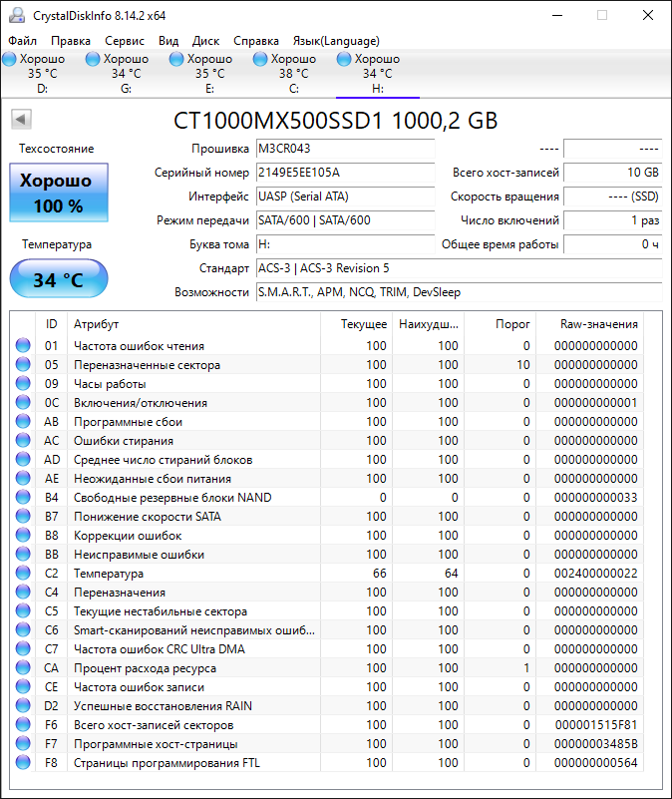
Task: Click status orb for Неисправимые ошибки row
Action: [x=23, y=554]
